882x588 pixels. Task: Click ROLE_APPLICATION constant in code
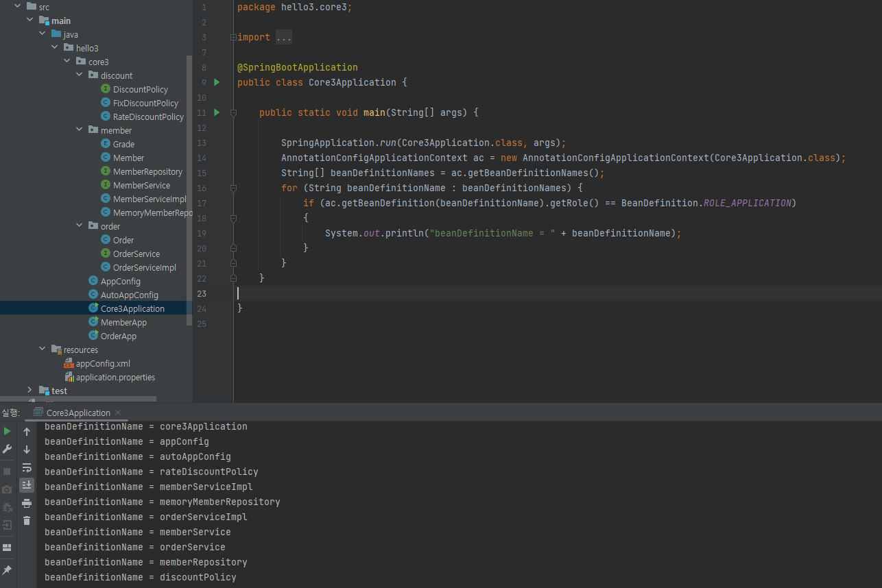748,203
